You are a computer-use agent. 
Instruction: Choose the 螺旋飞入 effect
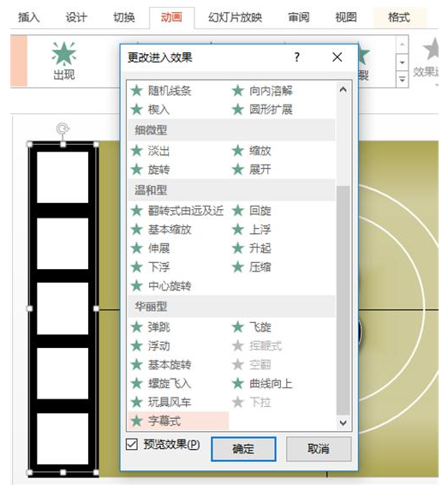(161, 384)
